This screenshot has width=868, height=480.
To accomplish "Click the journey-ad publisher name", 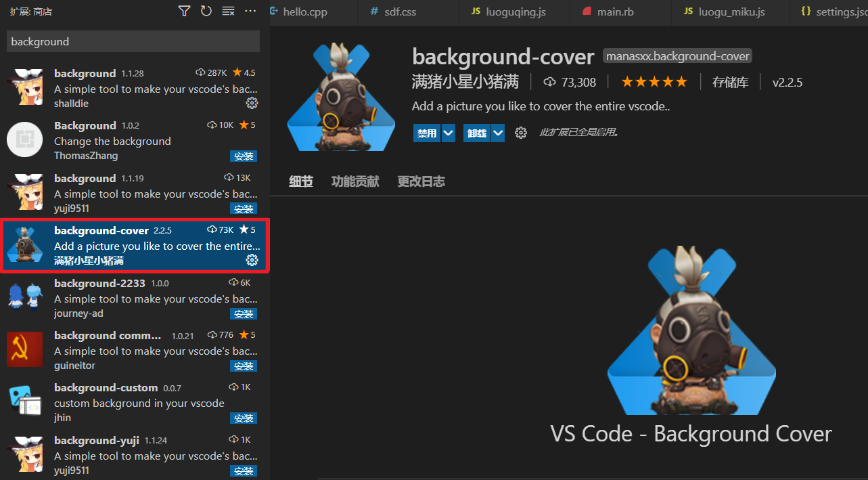I will tap(78, 313).
